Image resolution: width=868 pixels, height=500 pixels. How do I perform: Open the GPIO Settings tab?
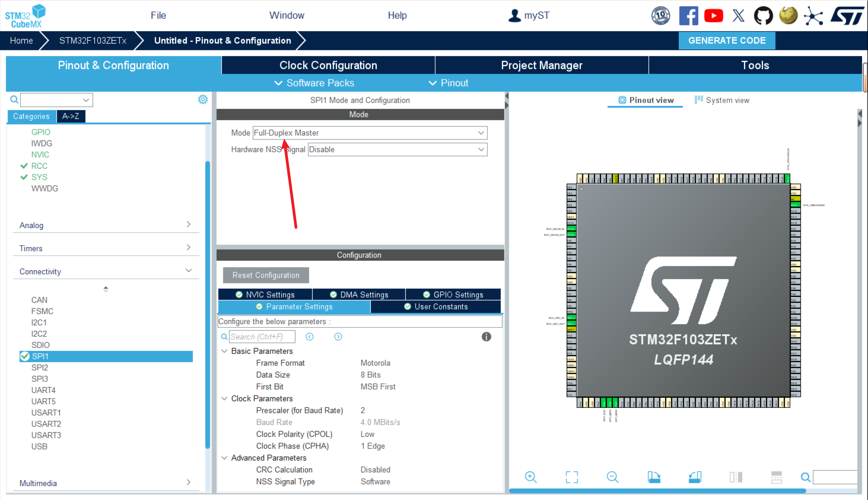pos(453,295)
